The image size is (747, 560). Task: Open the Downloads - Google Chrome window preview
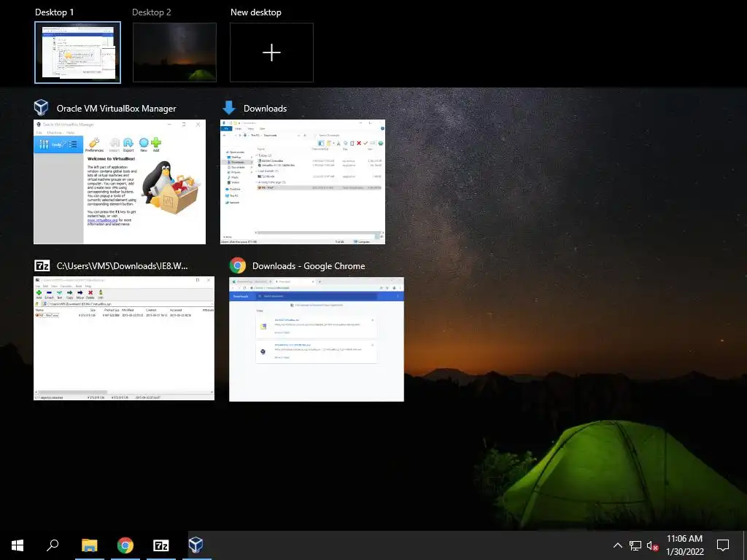coord(317,340)
